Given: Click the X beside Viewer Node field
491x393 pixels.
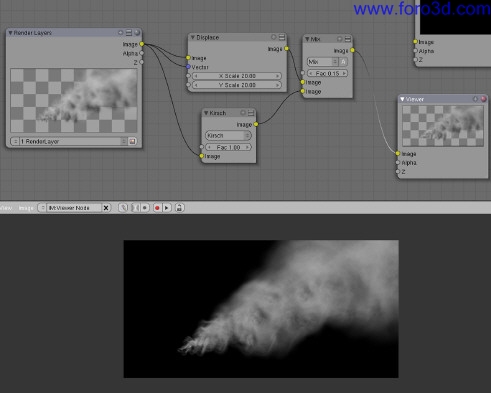Looking at the screenshot, I should tap(106, 208).
